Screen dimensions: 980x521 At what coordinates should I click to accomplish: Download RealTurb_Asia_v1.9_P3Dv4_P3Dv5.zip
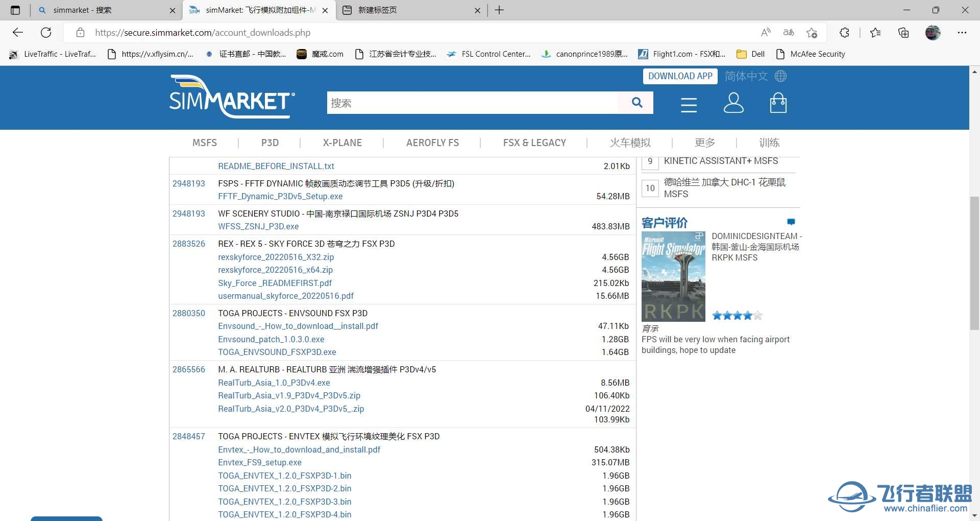pyautogui.click(x=289, y=395)
